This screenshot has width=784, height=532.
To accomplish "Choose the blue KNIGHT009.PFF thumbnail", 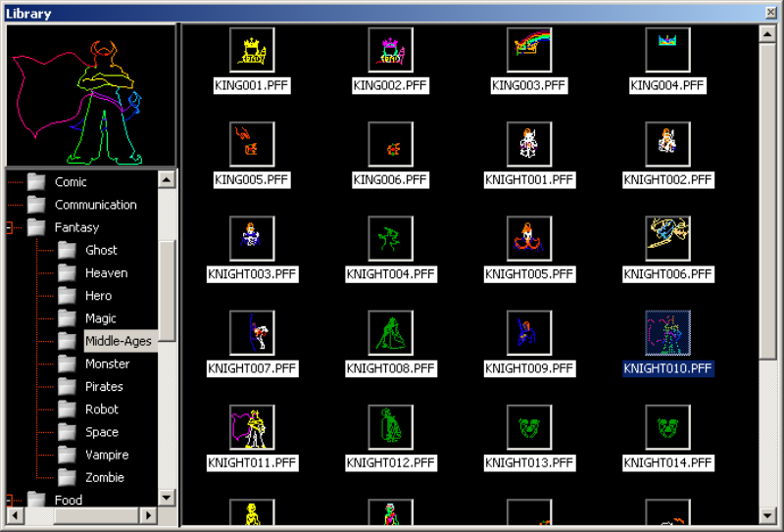I will (x=529, y=333).
